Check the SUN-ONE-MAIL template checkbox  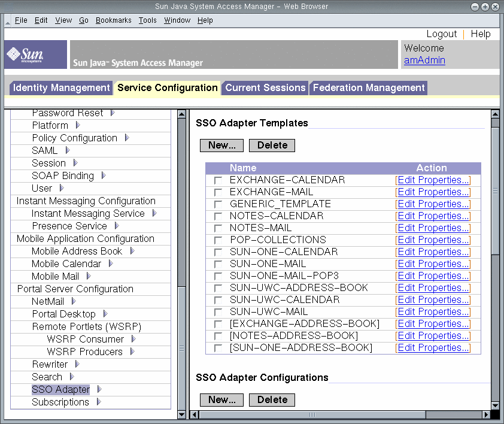point(218,264)
